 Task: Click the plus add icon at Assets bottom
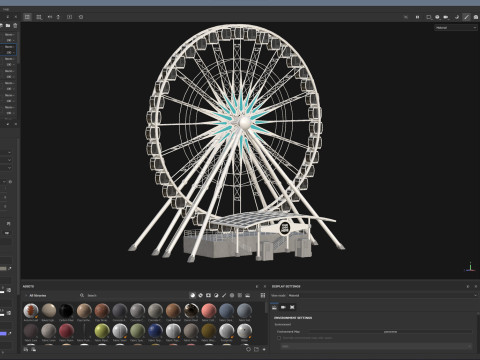(264, 349)
